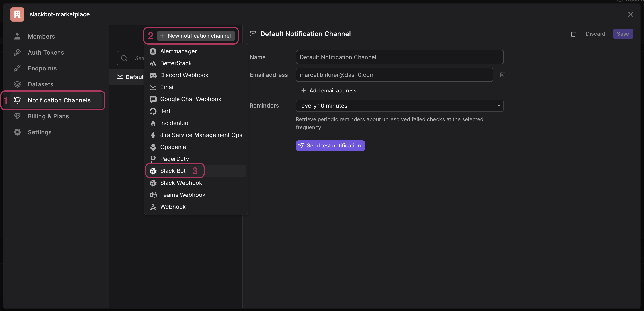This screenshot has height=311, width=644.
Task: Open the Members section
Action: pyautogui.click(x=56, y=36)
